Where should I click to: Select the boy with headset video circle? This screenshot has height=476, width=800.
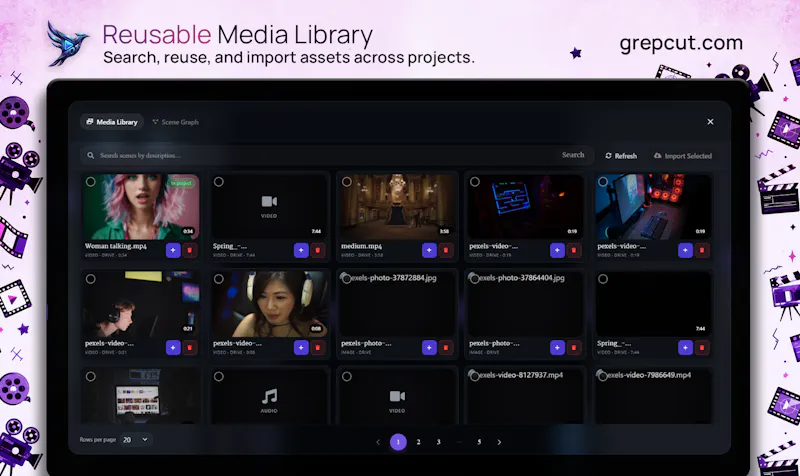tap(91, 279)
